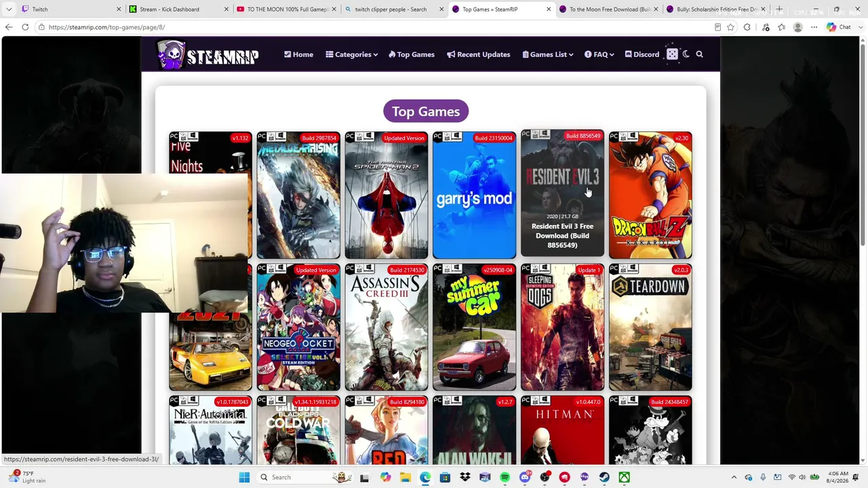Click the v250908-04 version badge
868x488 pixels.
(498, 270)
